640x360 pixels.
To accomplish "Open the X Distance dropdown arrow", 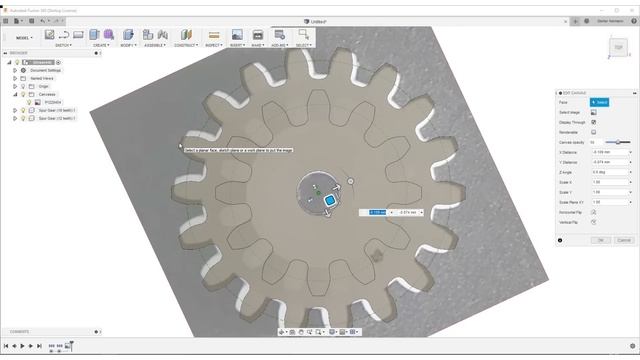I will coord(630,152).
